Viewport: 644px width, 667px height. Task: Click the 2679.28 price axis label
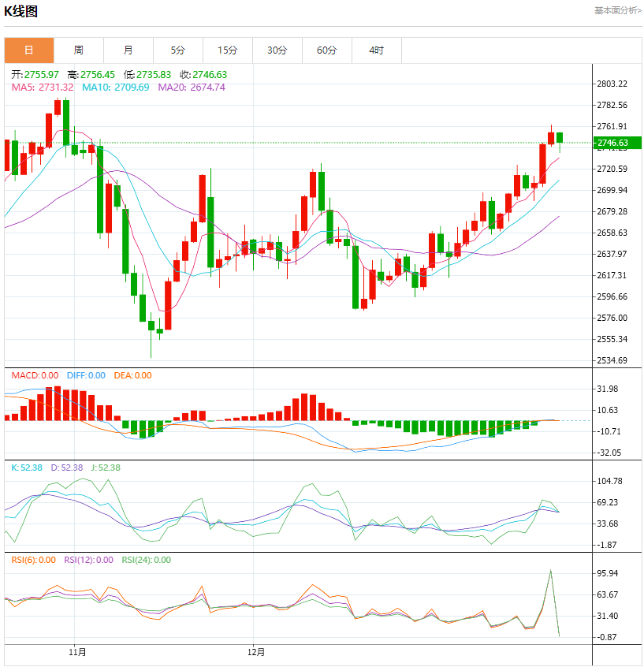[x=612, y=211]
